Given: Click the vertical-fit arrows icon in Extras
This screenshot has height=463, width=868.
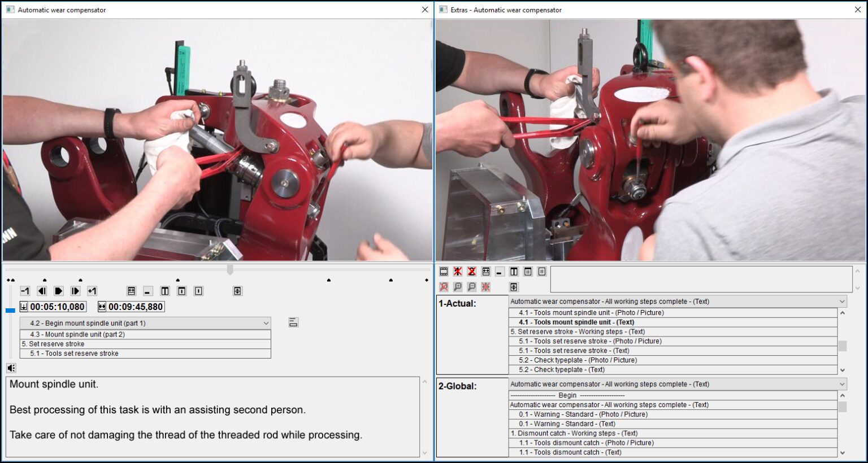Looking at the screenshot, I should pos(514,287).
